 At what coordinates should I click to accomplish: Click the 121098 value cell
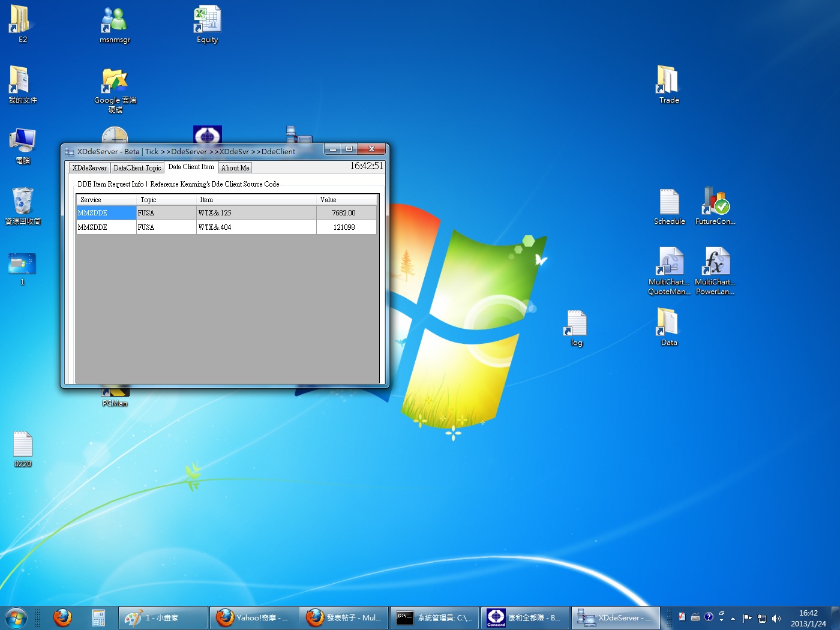tap(346, 227)
